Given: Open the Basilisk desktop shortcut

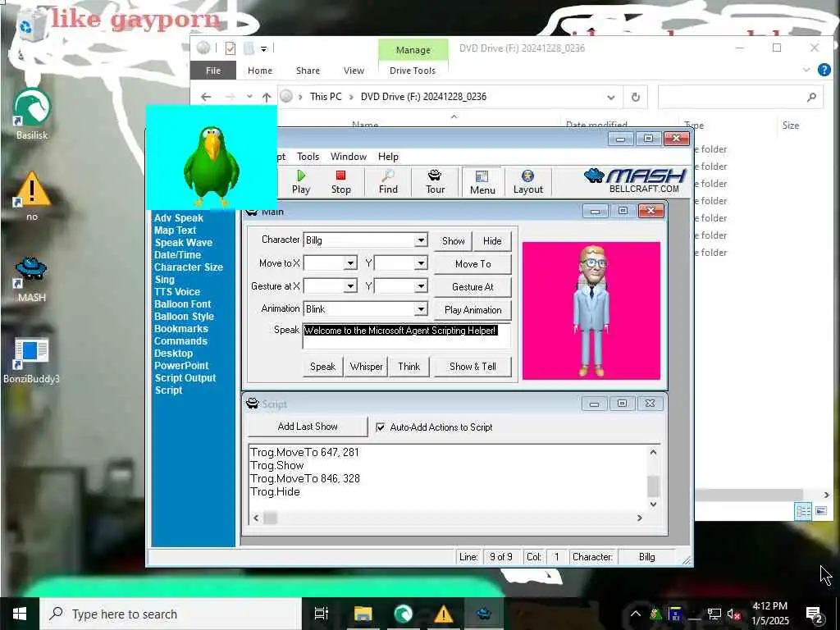Looking at the screenshot, I should (x=32, y=113).
